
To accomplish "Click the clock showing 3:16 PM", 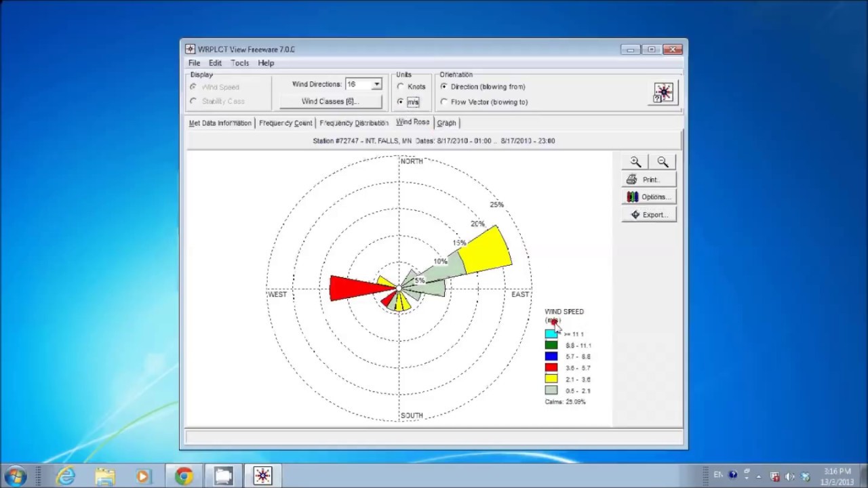I will [837, 472].
